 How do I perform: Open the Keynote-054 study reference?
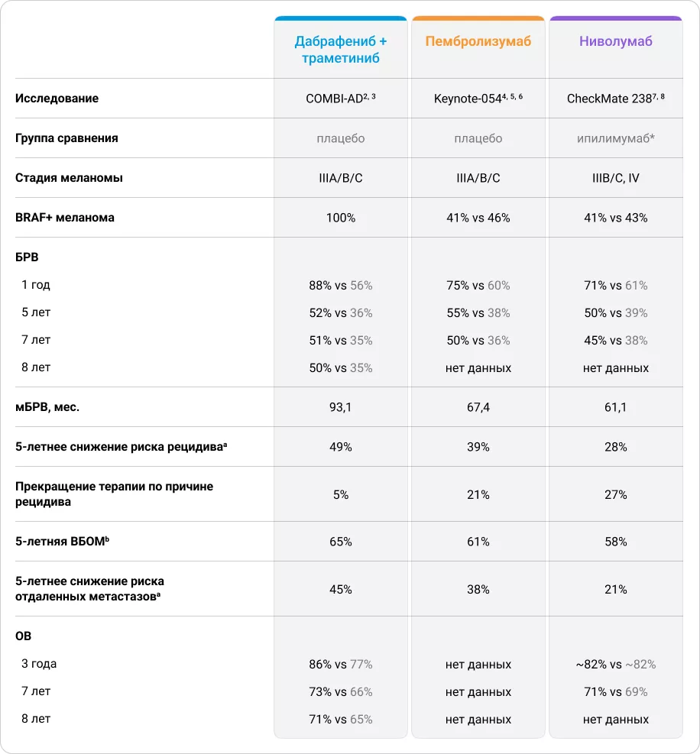point(472,99)
